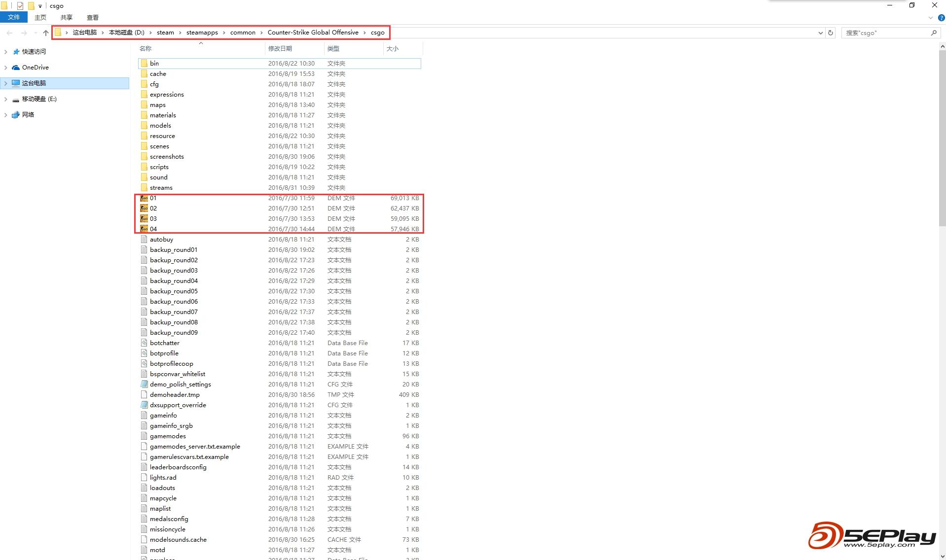Open the quick access toolbar customize dropdown
Image resolution: width=946 pixels, height=560 pixels.
tap(40, 6)
